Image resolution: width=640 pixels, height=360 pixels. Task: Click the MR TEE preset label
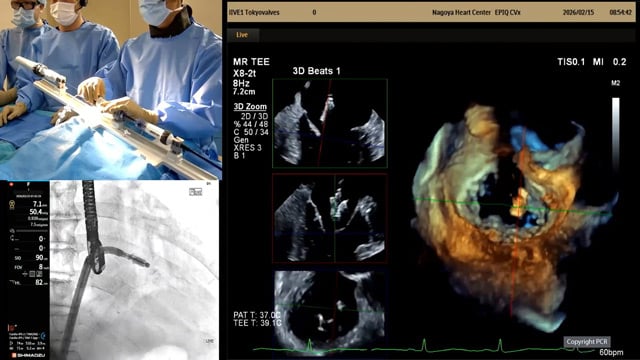[x=251, y=62]
